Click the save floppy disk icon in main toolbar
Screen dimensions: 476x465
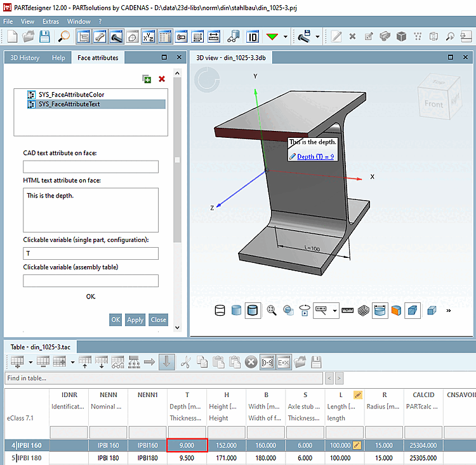point(44,37)
